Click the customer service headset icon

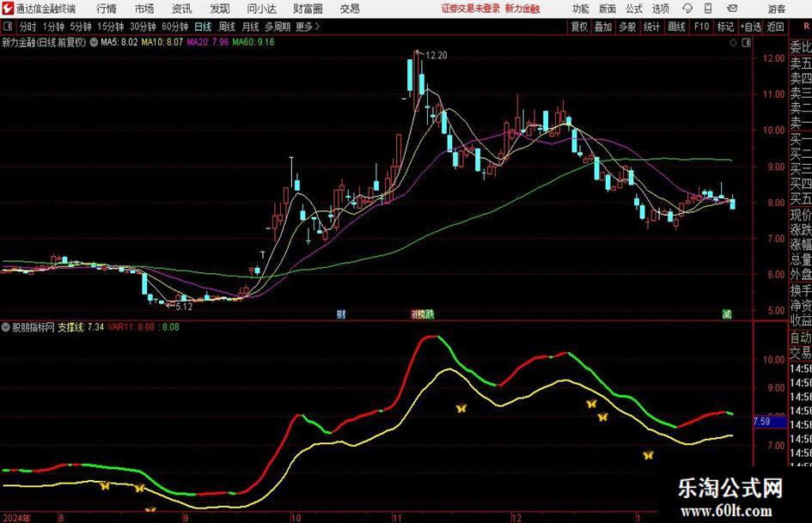click(687, 9)
